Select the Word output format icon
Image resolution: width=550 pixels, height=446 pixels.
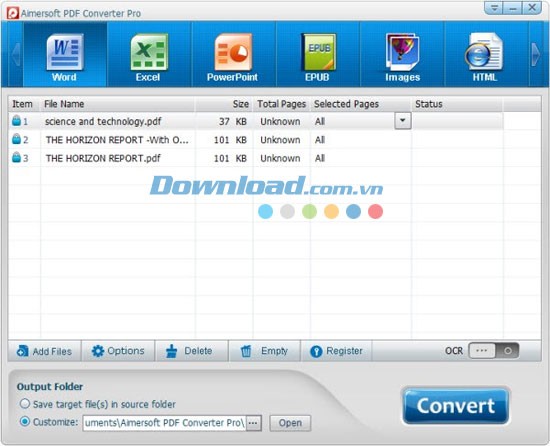click(65, 54)
